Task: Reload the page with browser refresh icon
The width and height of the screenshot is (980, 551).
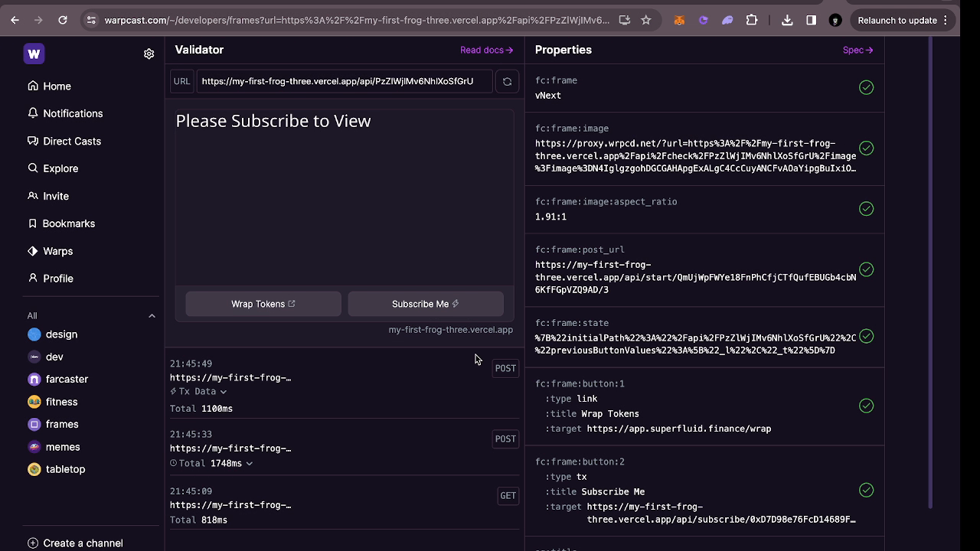Action: (x=63, y=21)
